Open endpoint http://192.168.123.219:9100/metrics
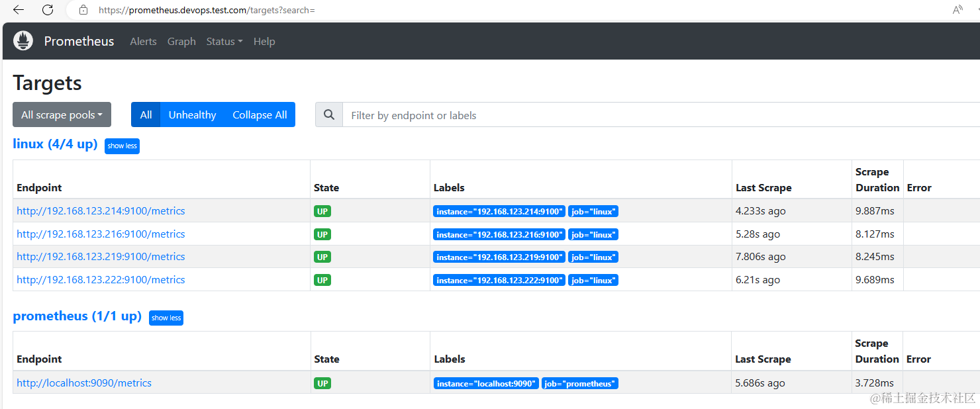 (x=101, y=256)
